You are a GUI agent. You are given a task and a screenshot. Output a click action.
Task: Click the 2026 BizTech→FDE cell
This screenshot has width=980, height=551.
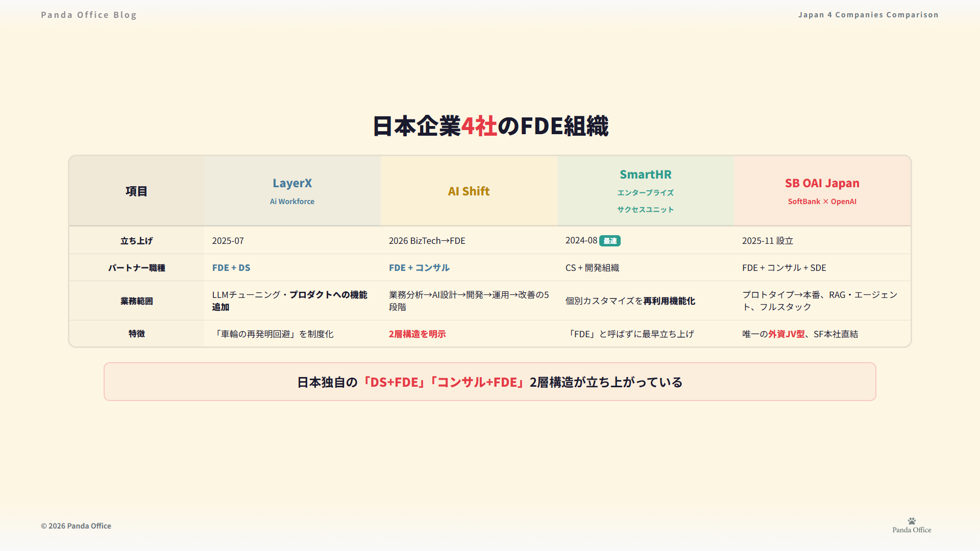(469, 241)
